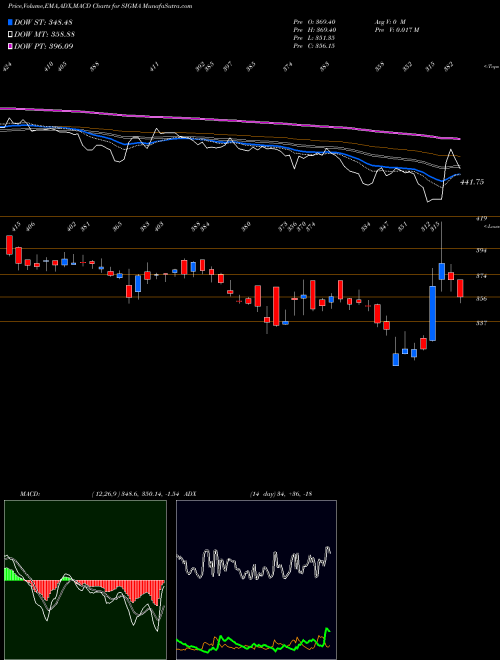The image size is (500, 660).
Task: Click the 'Pre O: 369.40' value
Action: coord(314,22)
